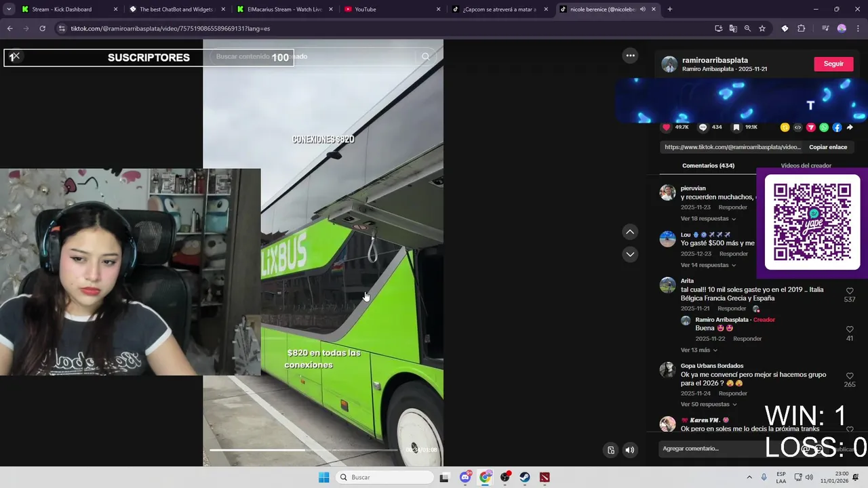Open Chrome profile avatar
The height and width of the screenshot is (488, 868).
pos(842,28)
